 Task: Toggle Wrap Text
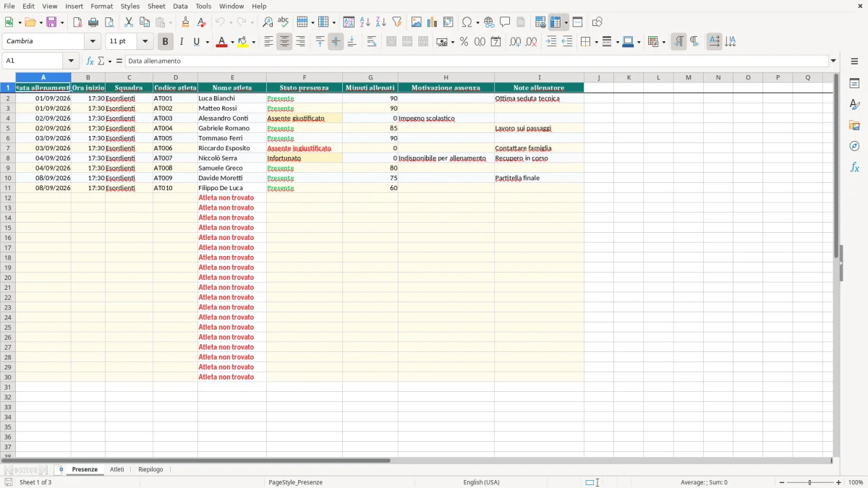point(372,42)
